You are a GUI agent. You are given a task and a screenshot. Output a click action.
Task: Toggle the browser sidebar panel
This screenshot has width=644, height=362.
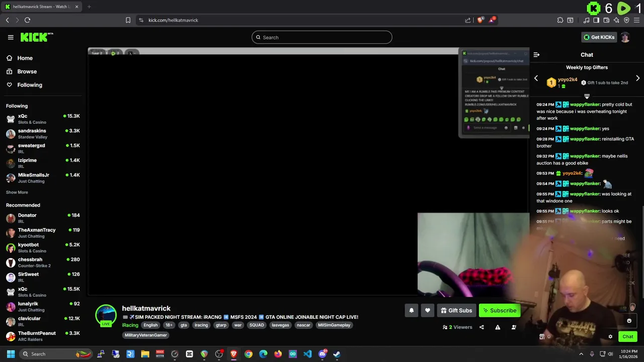pos(596,20)
